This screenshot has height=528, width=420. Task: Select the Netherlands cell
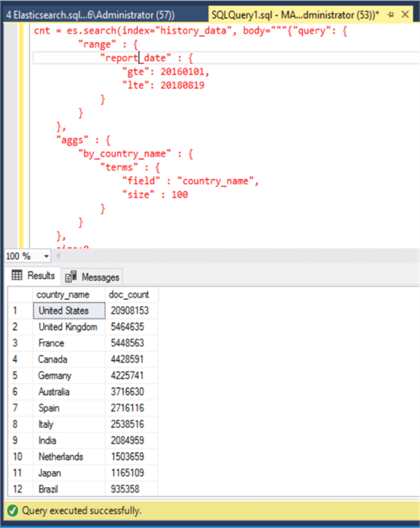point(69,457)
